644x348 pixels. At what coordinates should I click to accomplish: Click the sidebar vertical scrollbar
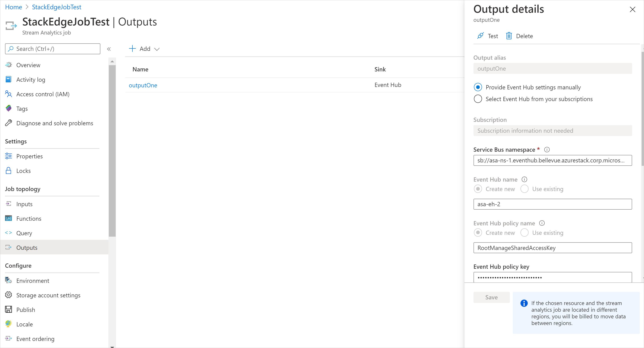112,150
